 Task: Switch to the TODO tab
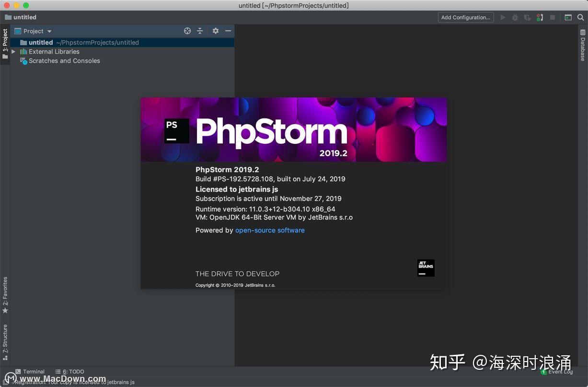(69, 371)
